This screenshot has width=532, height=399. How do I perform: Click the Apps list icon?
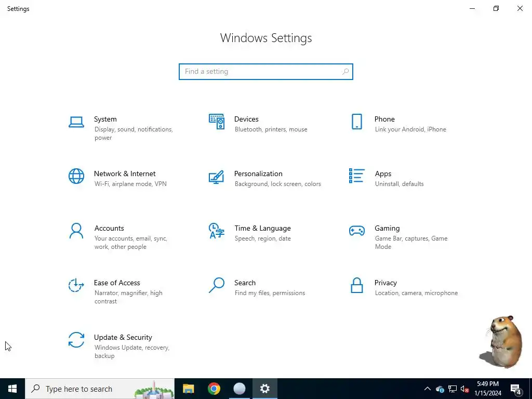(356, 176)
